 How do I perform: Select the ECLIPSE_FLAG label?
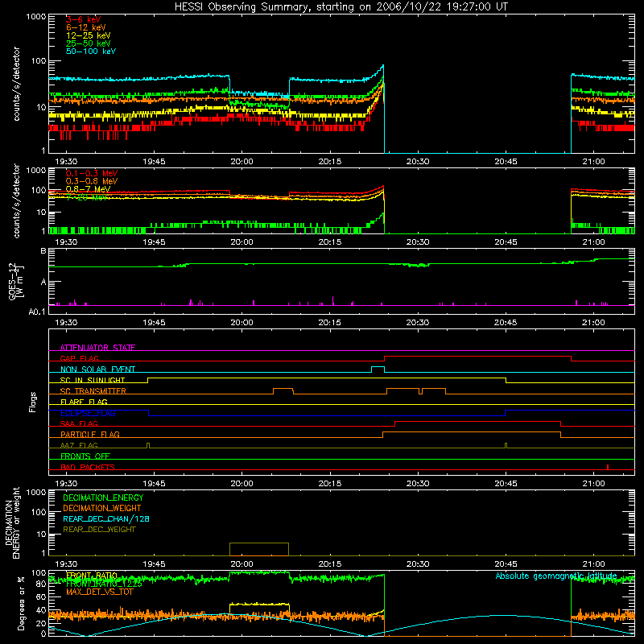(88, 413)
